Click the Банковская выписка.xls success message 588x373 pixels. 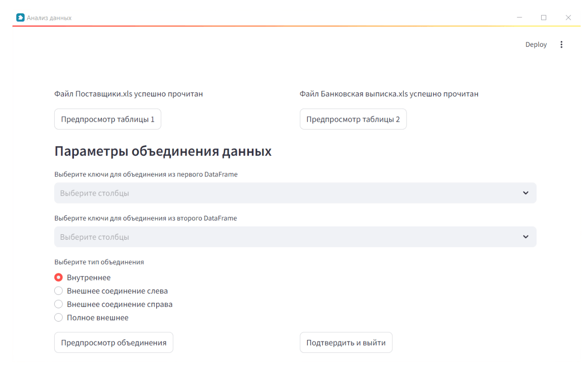pos(387,94)
